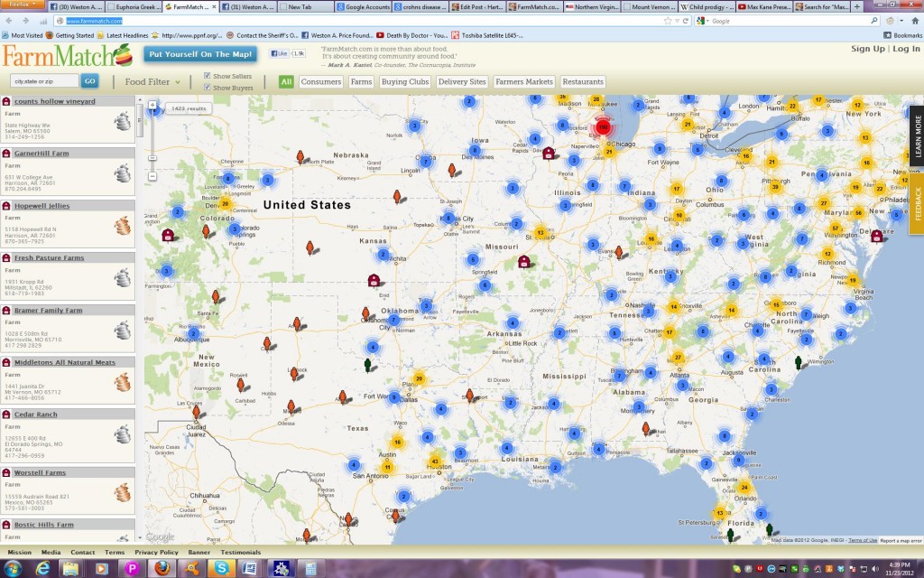Click the red barn marker near Cedar Rapids
The width and height of the screenshot is (924, 578).
point(549,154)
